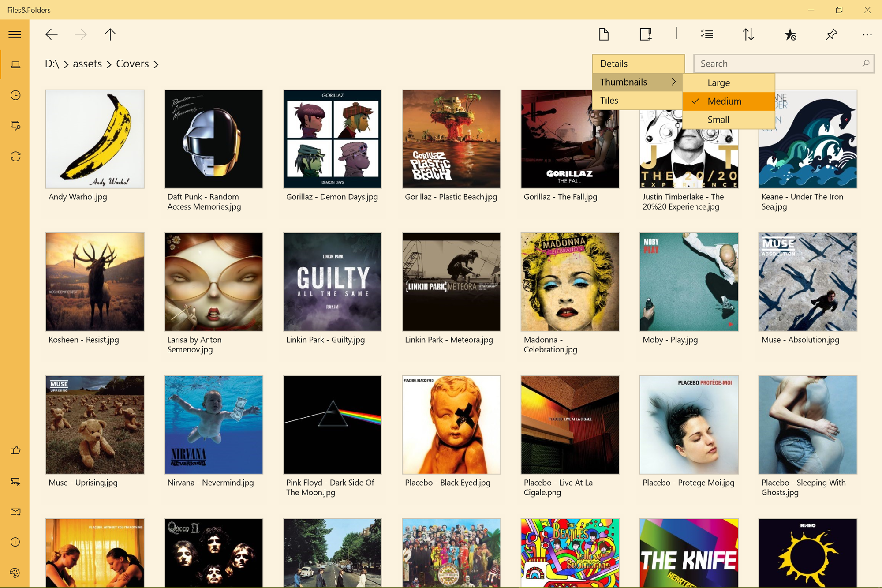Click the favorites star icon
882x588 pixels.
coord(790,34)
